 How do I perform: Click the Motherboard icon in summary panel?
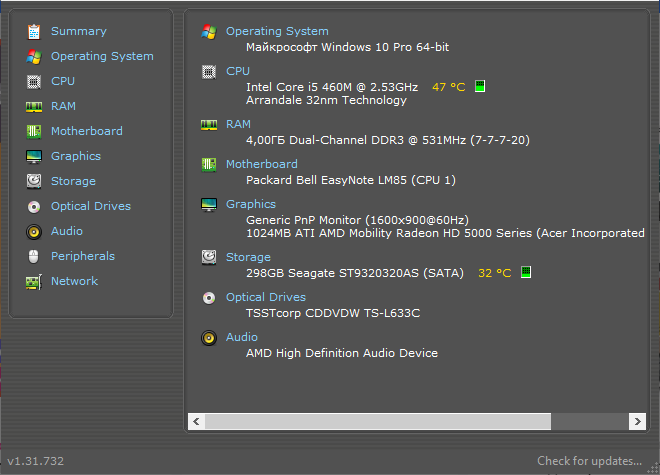(x=209, y=165)
